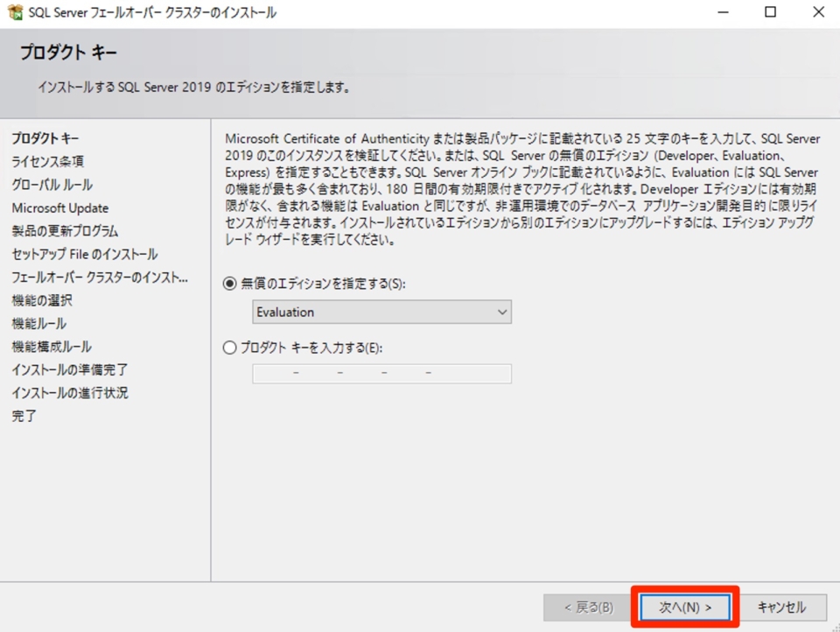Click the 機能構成ルール step
The image size is (840, 632).
(x=52, y=347)
